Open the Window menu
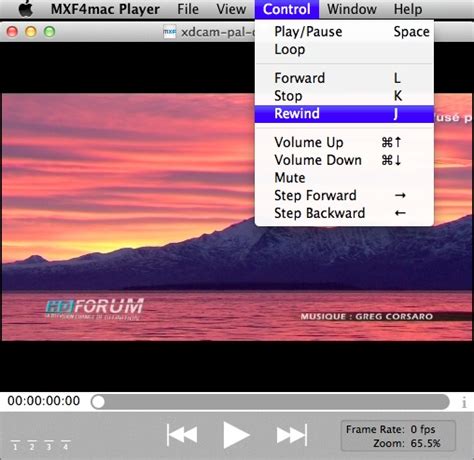Screen dimensions: 474x460 (352, 9)
